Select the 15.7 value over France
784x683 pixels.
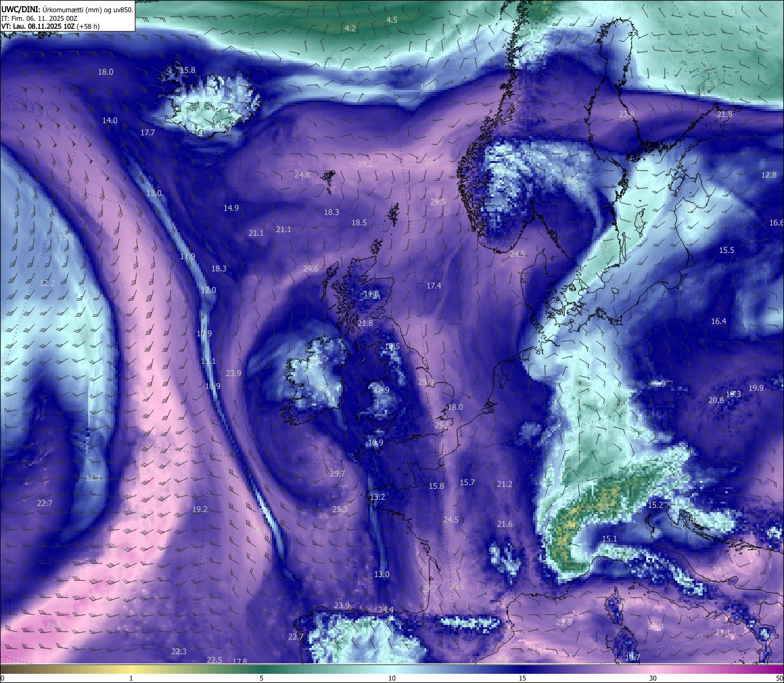point(467,482)
